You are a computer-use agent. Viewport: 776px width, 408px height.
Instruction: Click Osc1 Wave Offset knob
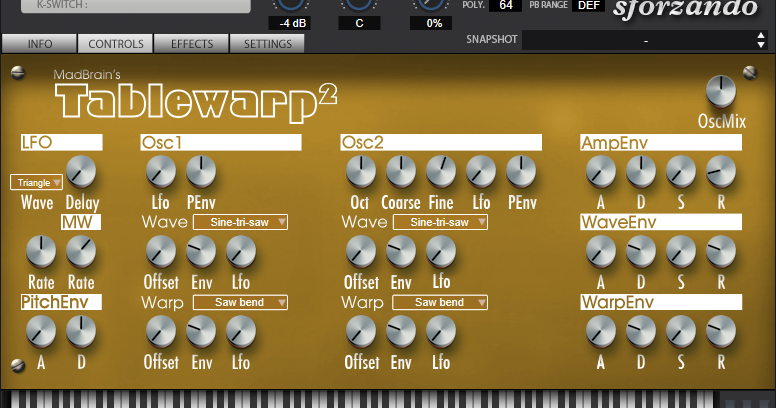(161, 251)
